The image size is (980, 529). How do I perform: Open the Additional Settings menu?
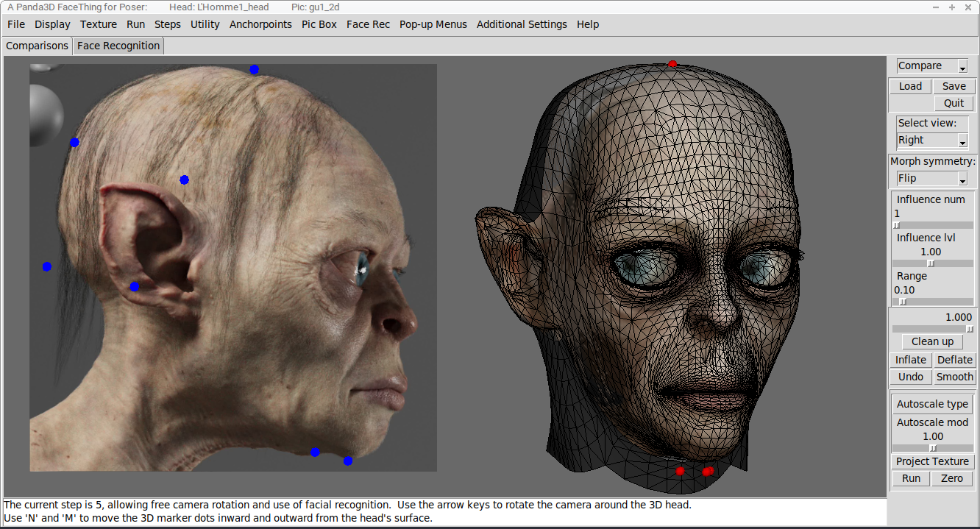(522, 24)
